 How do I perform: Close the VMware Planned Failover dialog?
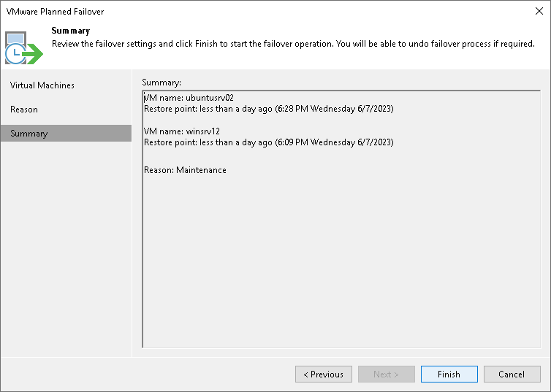click(539, 11)
